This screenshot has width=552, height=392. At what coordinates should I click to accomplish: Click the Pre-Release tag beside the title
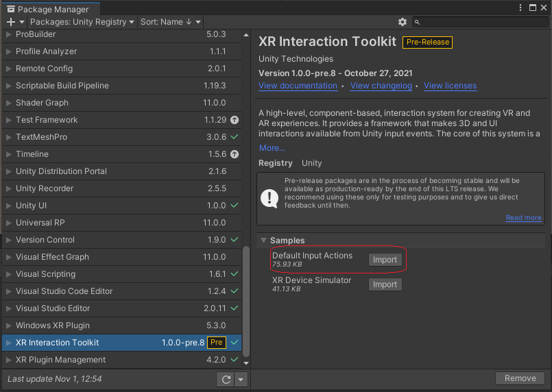(x=427, y=42)
